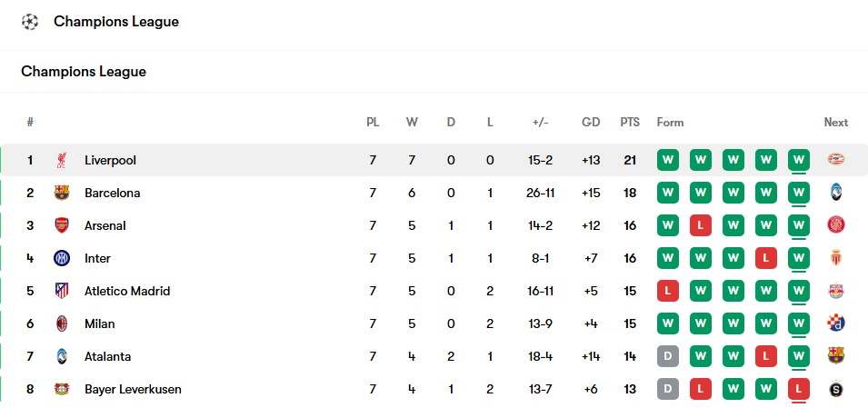This screenshot has width=868, height=408.
Task: Click the Atletico Madrid club crest
Action: point(62,291)
